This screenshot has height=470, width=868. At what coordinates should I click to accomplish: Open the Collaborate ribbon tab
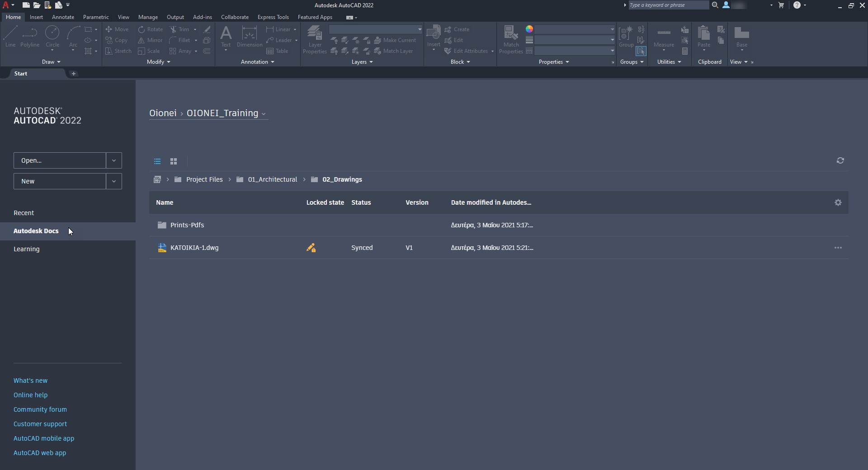click(235, 17)
